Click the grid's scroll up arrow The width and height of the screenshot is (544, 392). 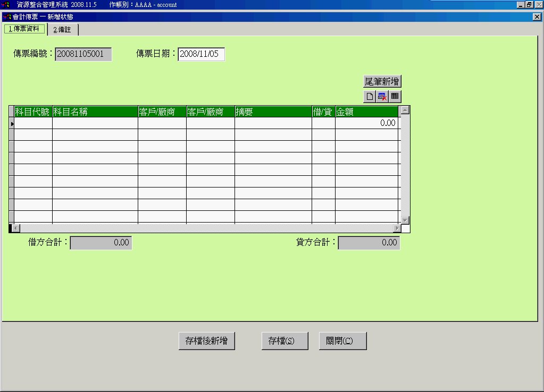point(405,110)
